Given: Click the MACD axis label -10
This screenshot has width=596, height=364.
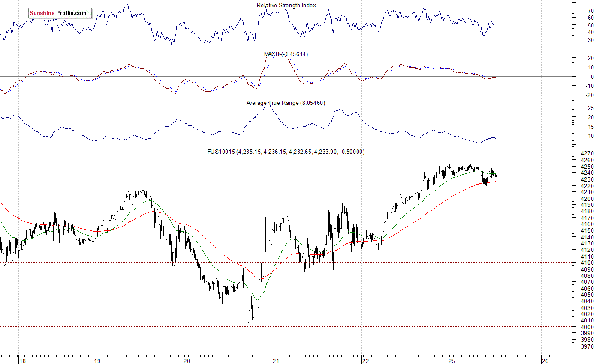Looking at the screenshot, I should 590,86.
